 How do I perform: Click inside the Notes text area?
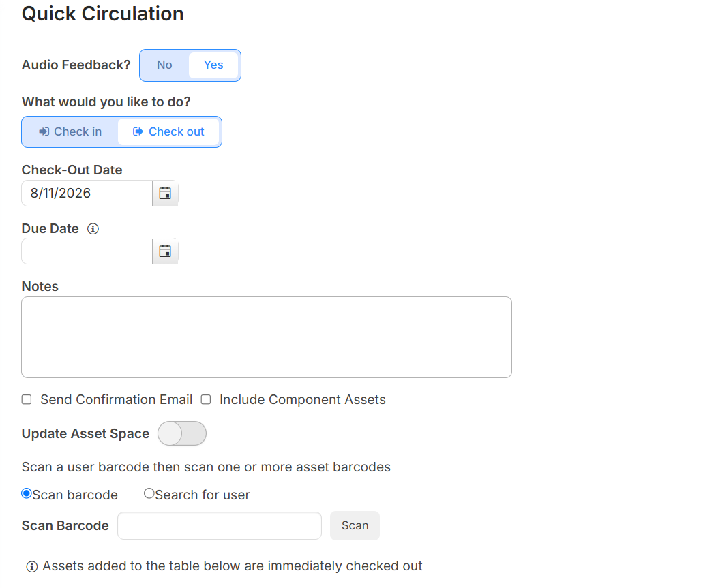point(267,337)
